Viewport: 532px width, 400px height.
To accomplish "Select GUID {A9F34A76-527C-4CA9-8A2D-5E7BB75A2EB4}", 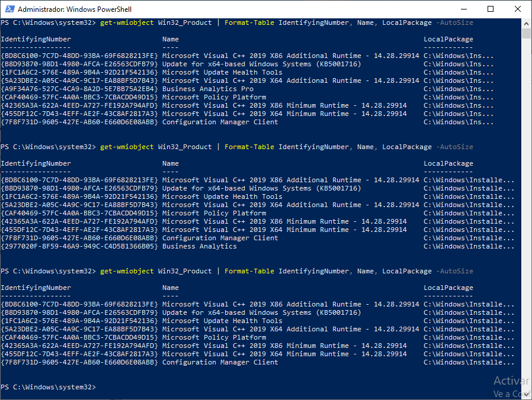I will pyautogui.click(x=79, y=89).
